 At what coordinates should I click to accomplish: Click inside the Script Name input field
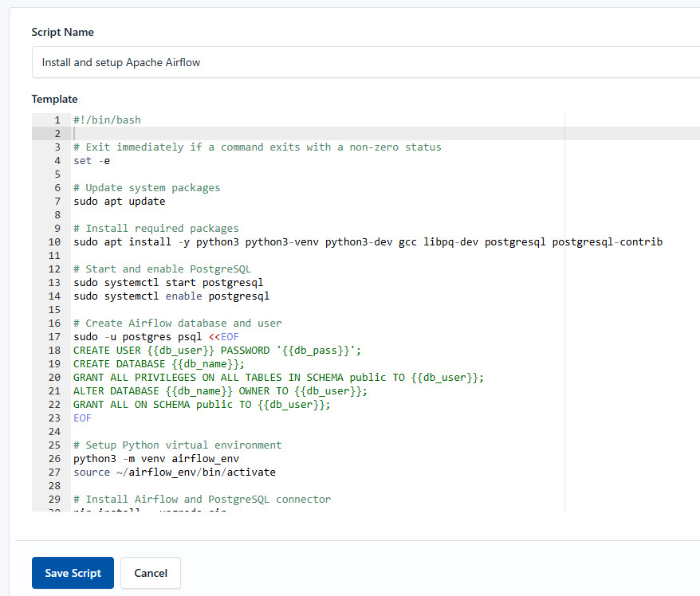[239, 62]
